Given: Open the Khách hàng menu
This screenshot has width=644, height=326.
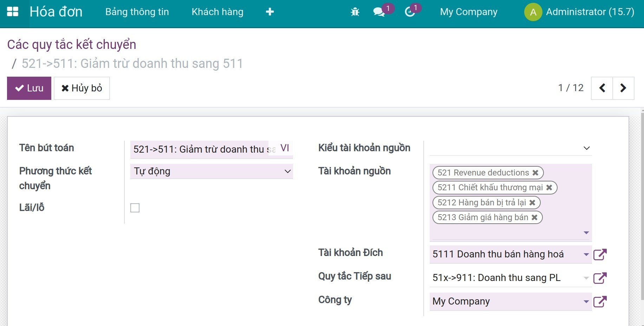Looking at the screenshot, I should (217, 12).
